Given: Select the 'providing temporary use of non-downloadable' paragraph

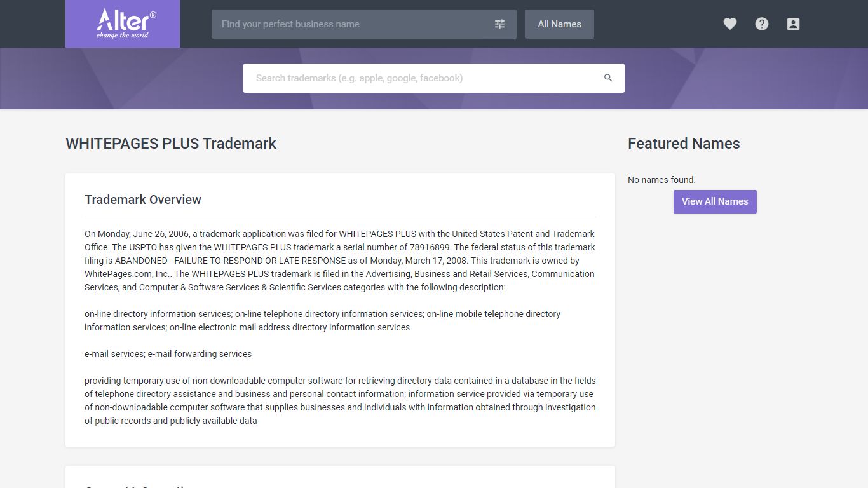Looking at the screenshot, I should [x=340, y=400].
